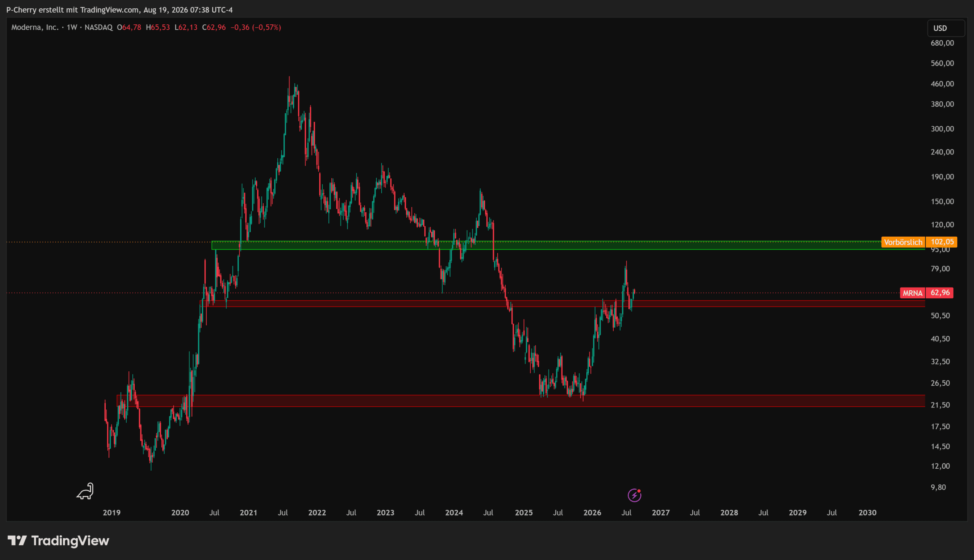Click the 2030 time axis label

pos(867,513)
